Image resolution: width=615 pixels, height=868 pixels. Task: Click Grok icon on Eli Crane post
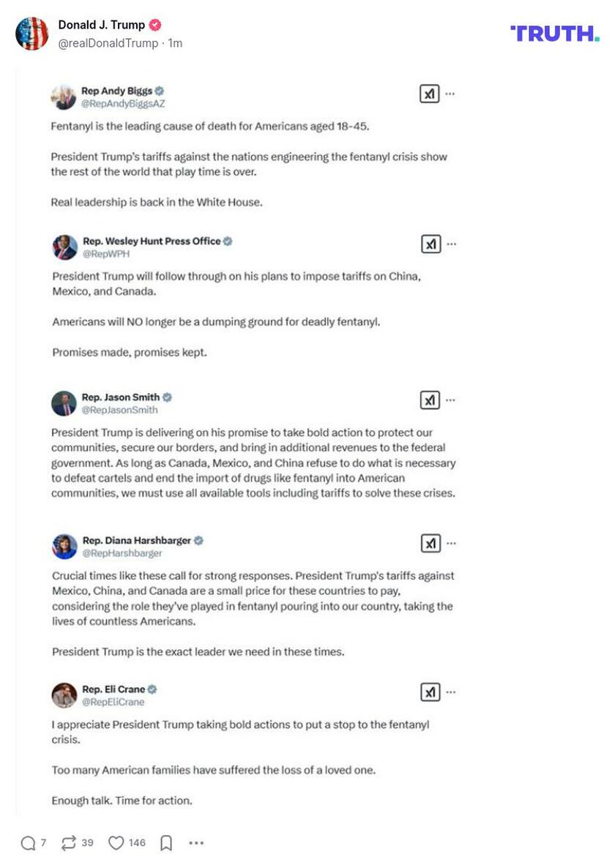(430, 692)
